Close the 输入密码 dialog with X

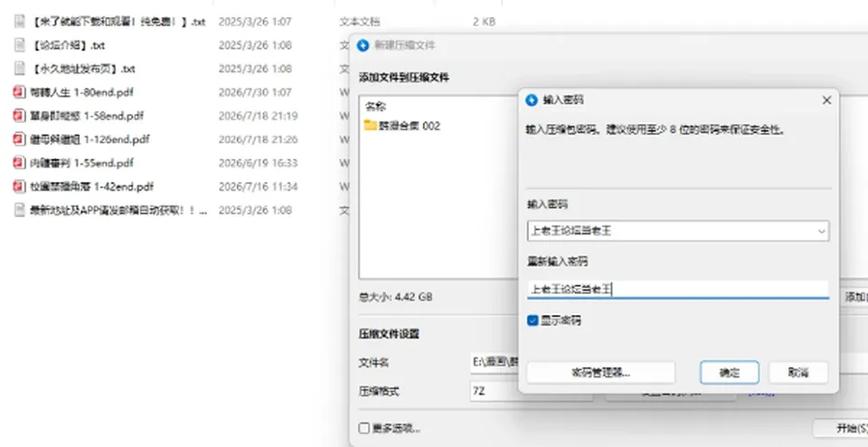click(x=826, y=100)
